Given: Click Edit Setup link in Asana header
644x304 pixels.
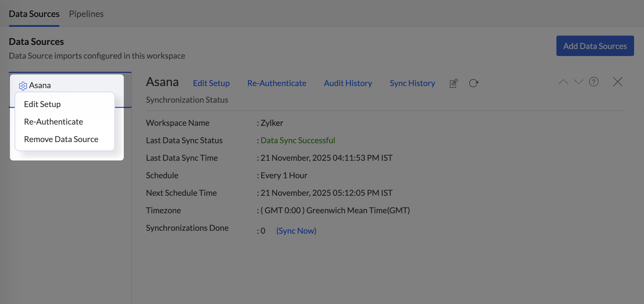Looking at the screenshot, I should 211,83.
